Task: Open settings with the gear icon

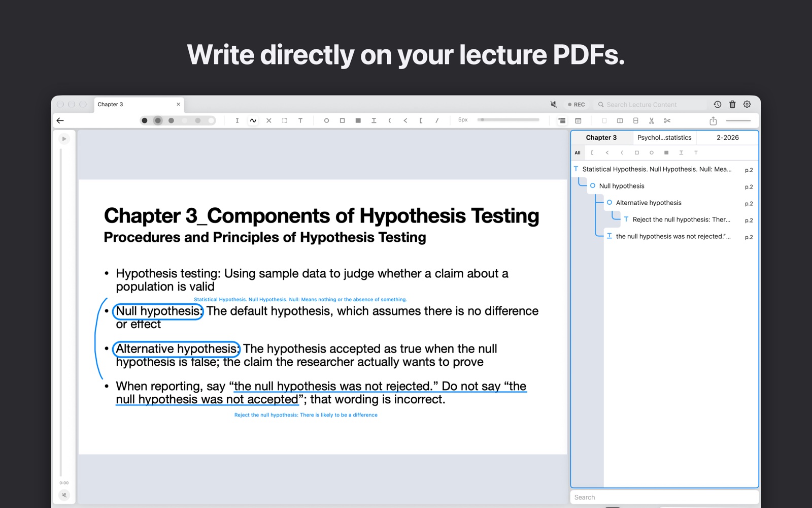Action: (x=747, y=104)
